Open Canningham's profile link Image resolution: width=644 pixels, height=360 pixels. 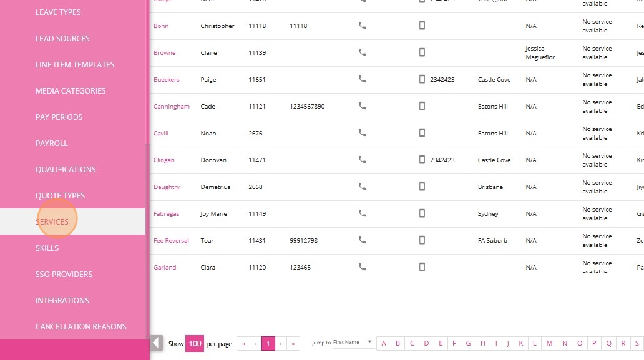click(171, 106)
